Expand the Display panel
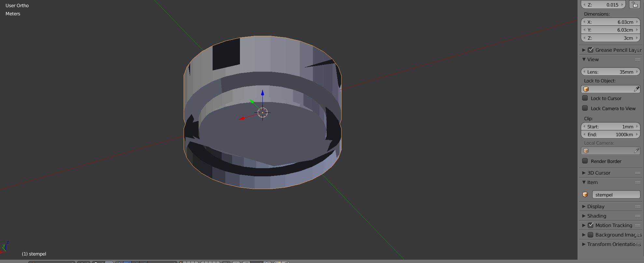Screen dimensions: 644x263 [x=584, y=206]
